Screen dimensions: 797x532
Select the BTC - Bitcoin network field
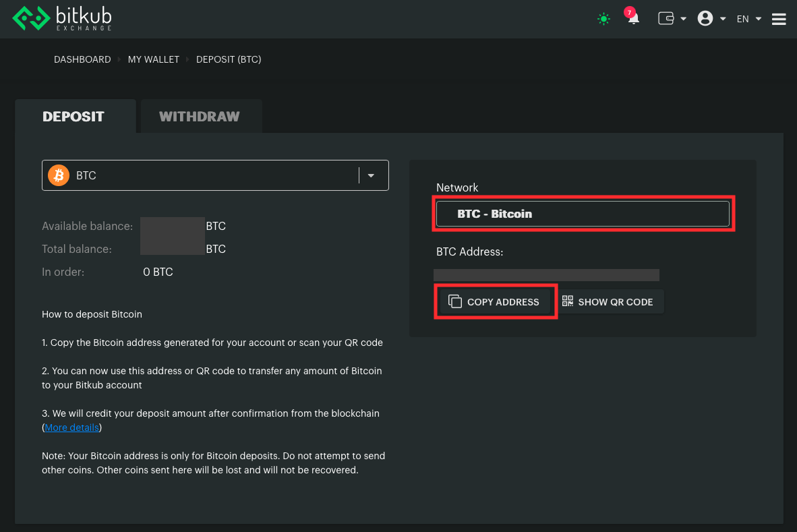click(x=583, y=214)
